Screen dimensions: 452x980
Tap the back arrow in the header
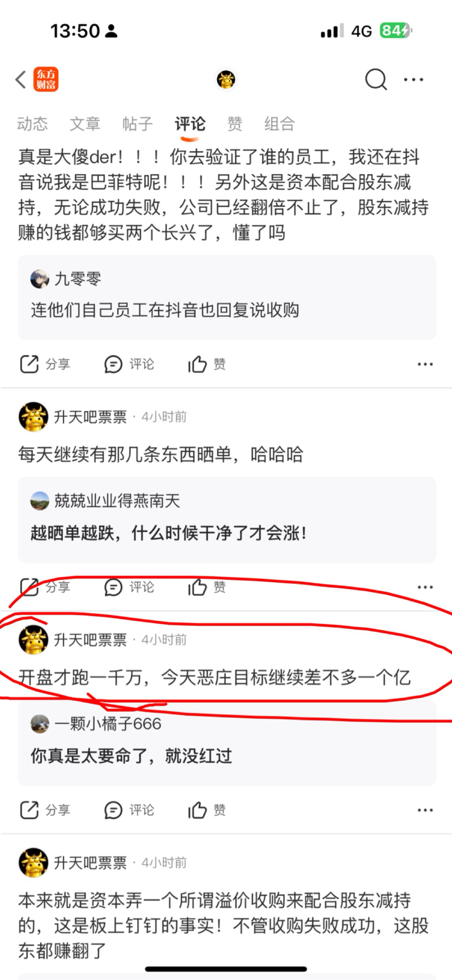click(21, 79)
